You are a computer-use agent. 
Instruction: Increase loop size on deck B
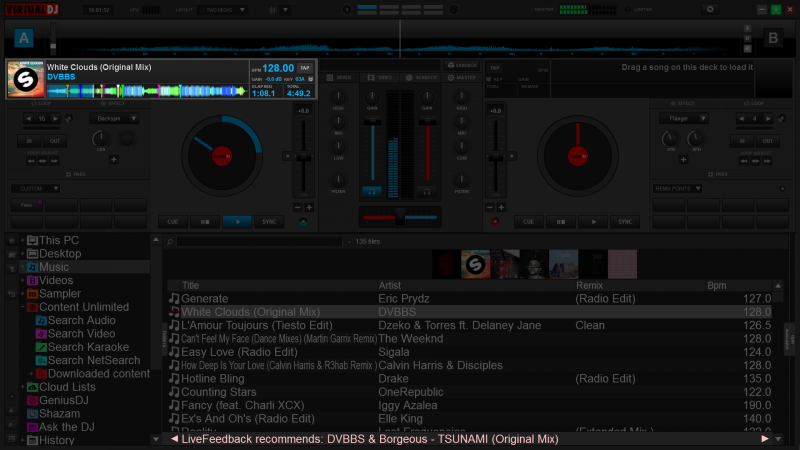(x=768, y=118)
